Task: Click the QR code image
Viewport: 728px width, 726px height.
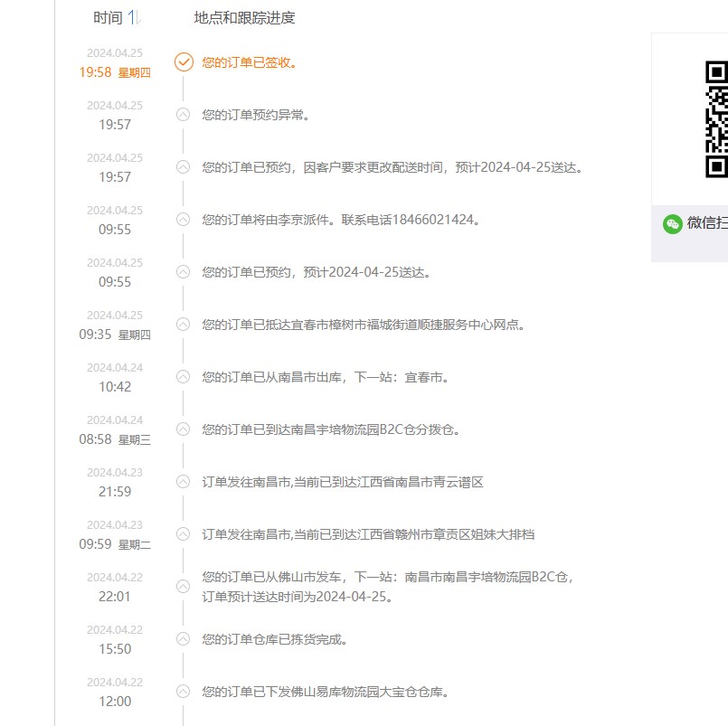Action: pos(716,119)
